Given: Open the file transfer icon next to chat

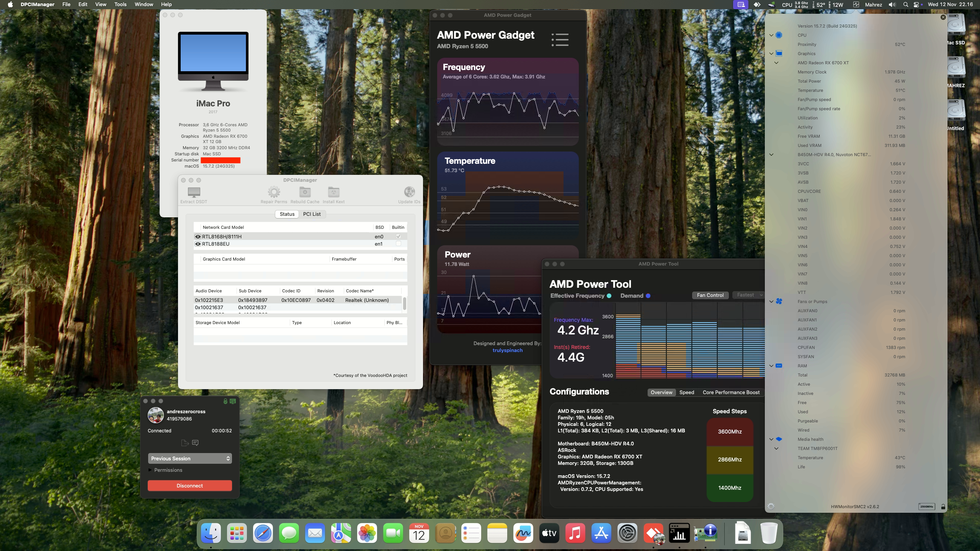Looking at the screenshot, I should (x=185, y=443).
